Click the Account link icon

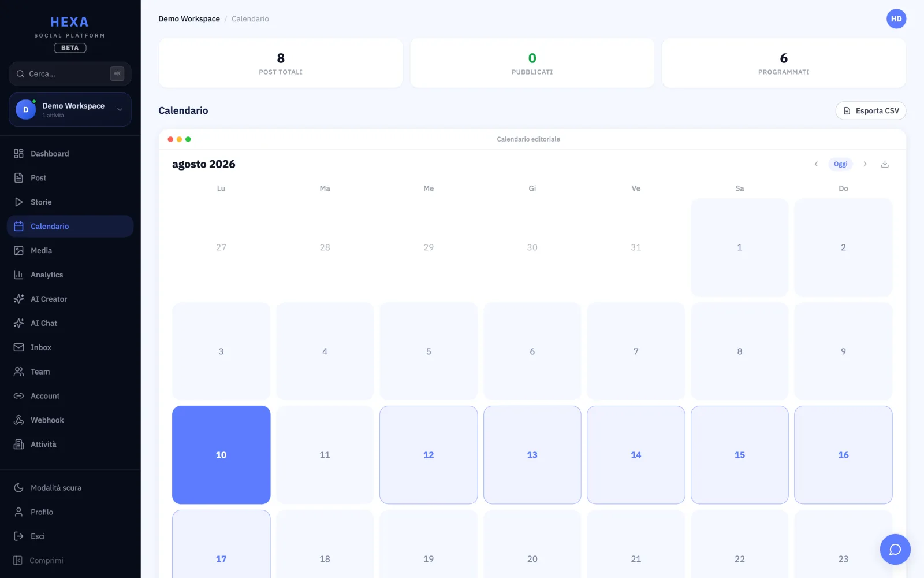18,396
